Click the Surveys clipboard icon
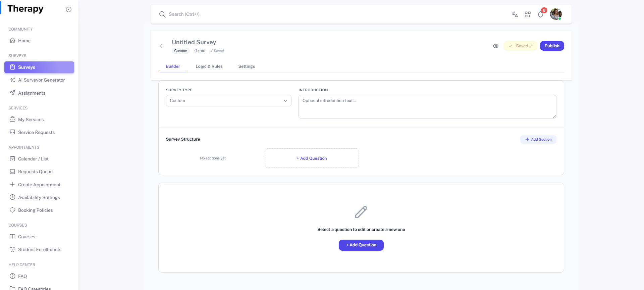Screen dimensions: 644x290 pos(12,67)
